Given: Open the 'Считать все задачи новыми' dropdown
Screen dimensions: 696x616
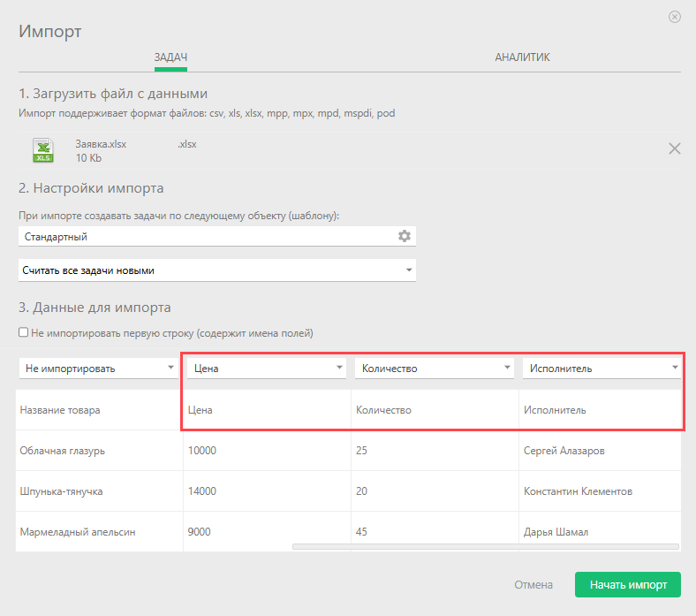Looking at the screenshot, I should click(x=217, y=270).
